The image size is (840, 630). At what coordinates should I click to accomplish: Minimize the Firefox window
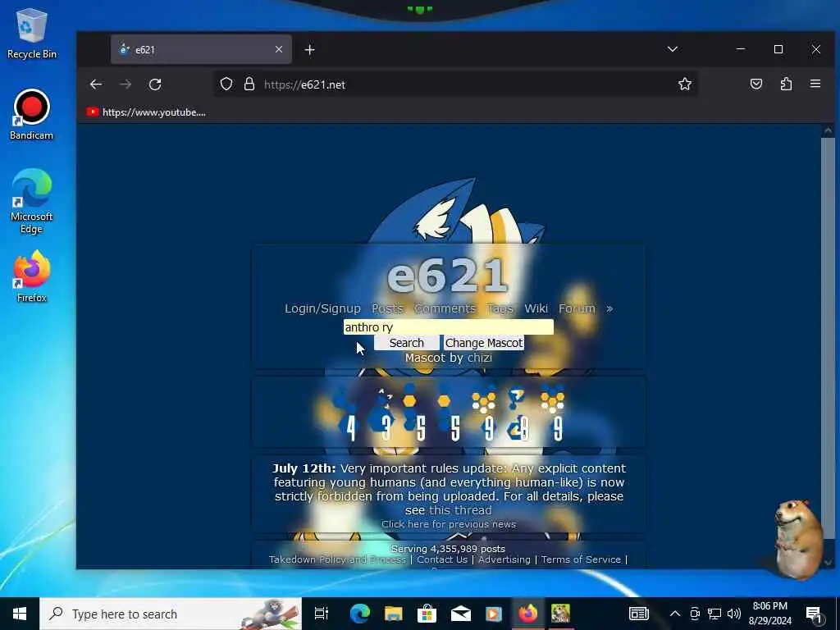(741, 49)
